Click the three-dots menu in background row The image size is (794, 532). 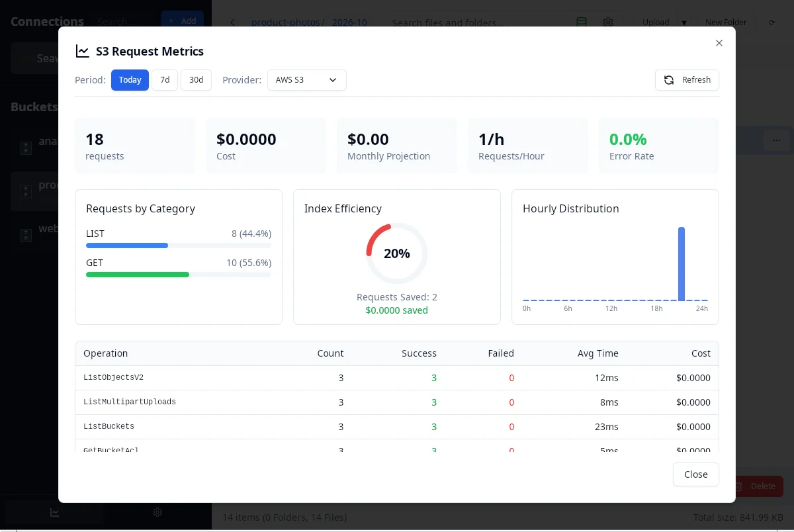[x=776, y=140]
